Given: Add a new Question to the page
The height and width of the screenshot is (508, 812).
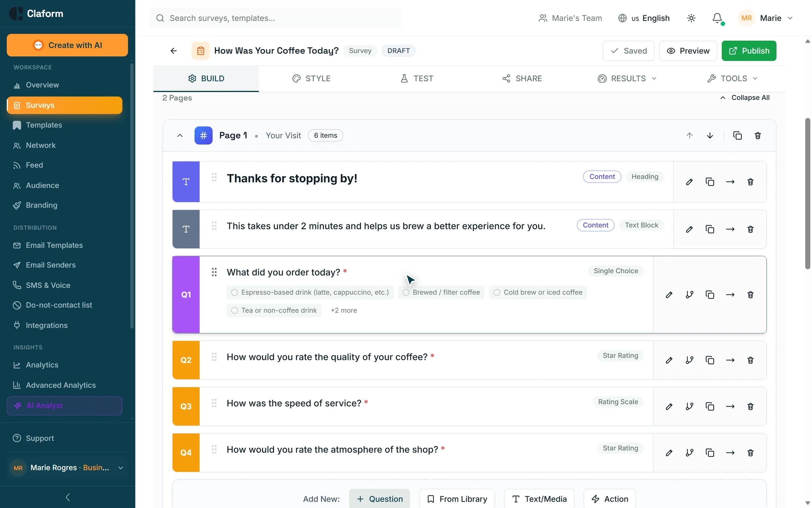Looking at the screenshot, I should coord(379,499).
